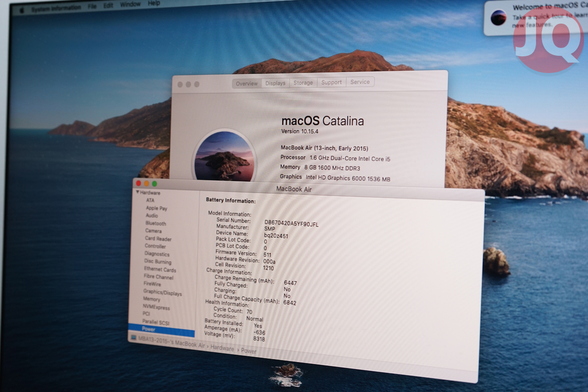588x392 pixels.
Task: Click the Charge Remaining value 6447
Action: click(x=290, y=283)
